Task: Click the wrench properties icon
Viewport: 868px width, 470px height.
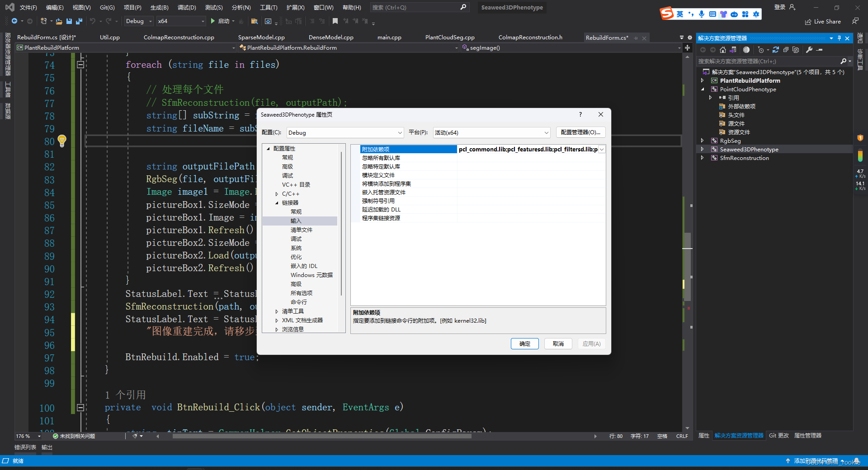Action: pyautogui.click(x=809, y=50)
